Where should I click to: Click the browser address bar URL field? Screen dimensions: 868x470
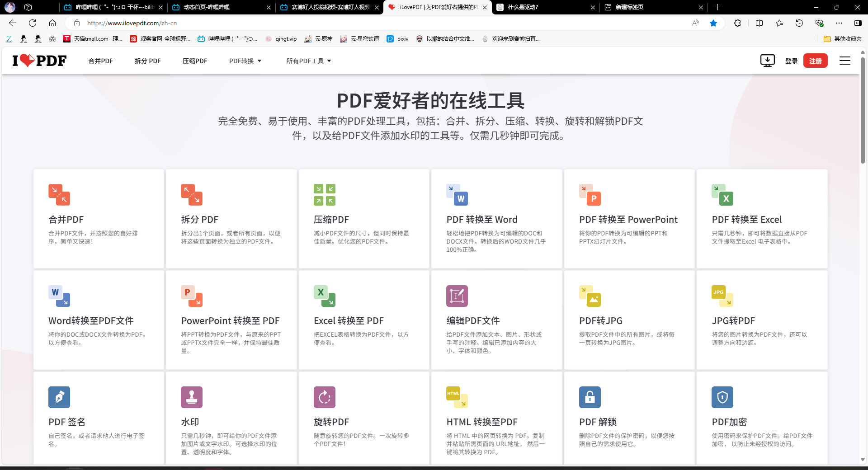362,23
